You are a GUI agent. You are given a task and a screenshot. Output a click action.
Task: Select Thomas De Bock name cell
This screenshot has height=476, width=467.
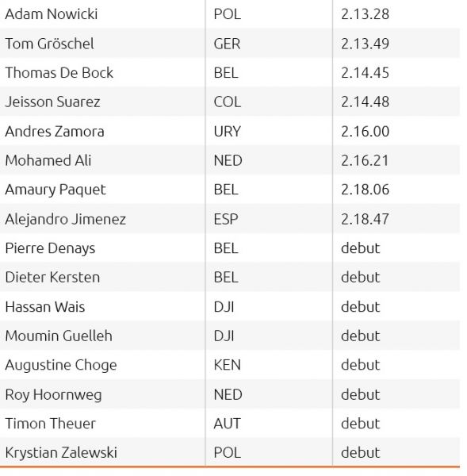tap(102, 72)
